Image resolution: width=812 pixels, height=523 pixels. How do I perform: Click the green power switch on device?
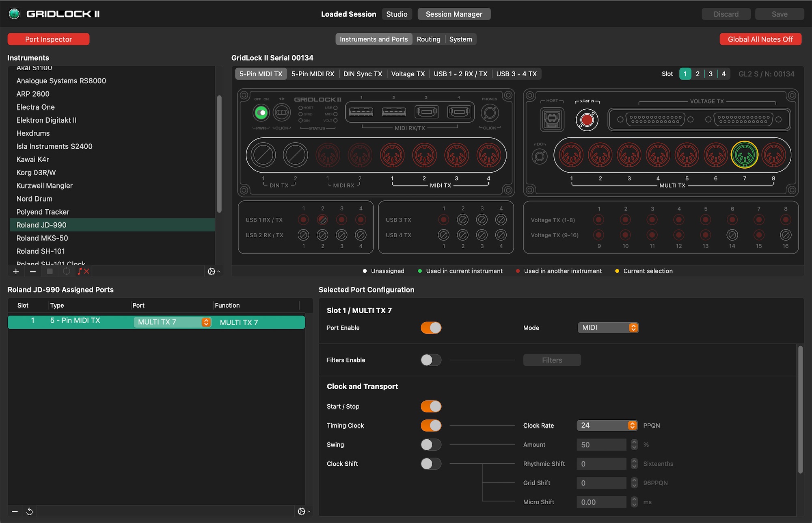tap(261, 113)
